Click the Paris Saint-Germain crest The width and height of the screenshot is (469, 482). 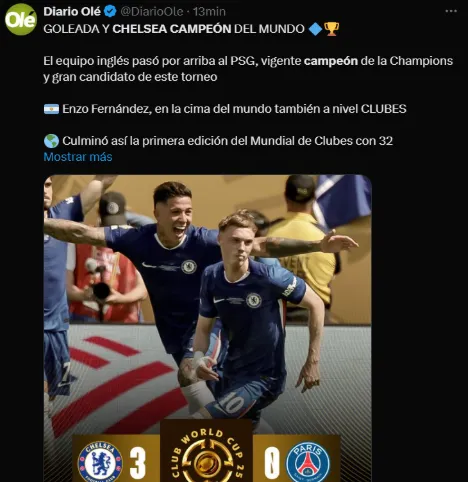pyautogui.click(x=308, y=462)
